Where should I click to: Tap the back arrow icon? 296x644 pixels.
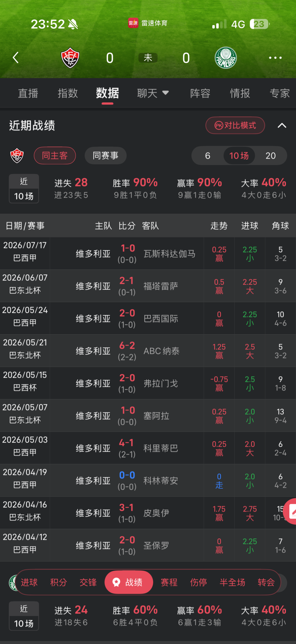pos(16,58)
